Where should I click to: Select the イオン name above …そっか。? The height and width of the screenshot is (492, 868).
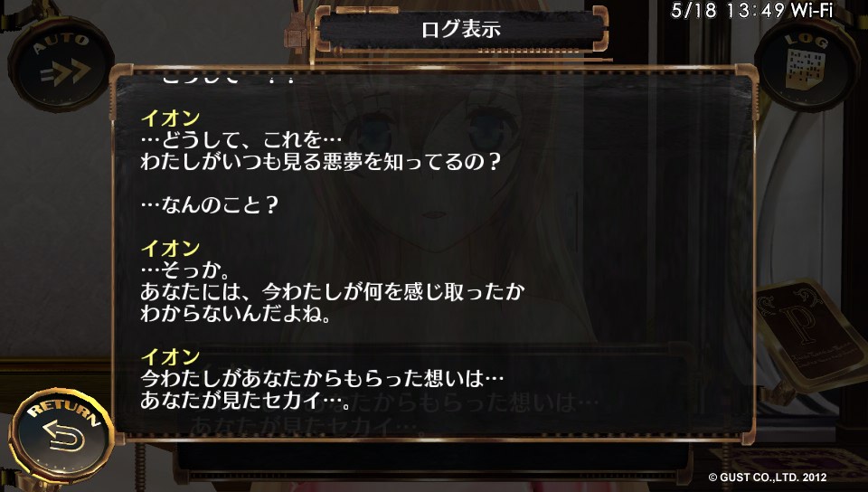click(170, 249)
